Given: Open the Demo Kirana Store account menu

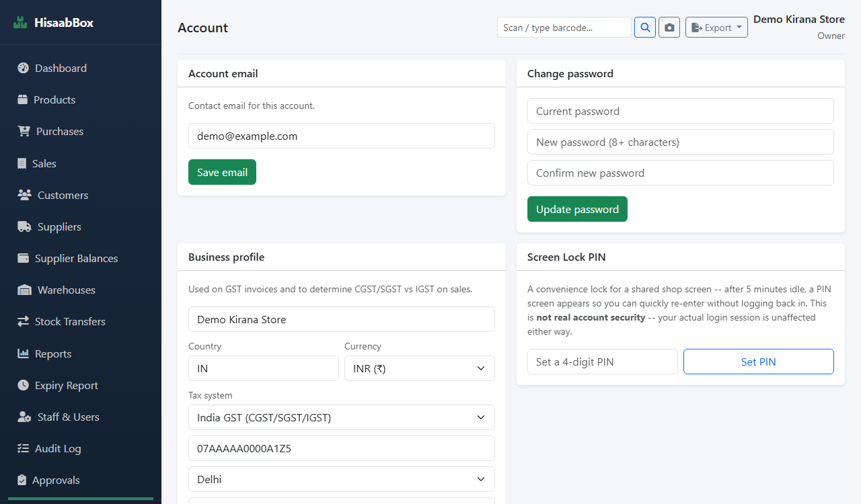Looking at the screenshot, I should pyautogui.click(x=799, y=27).
